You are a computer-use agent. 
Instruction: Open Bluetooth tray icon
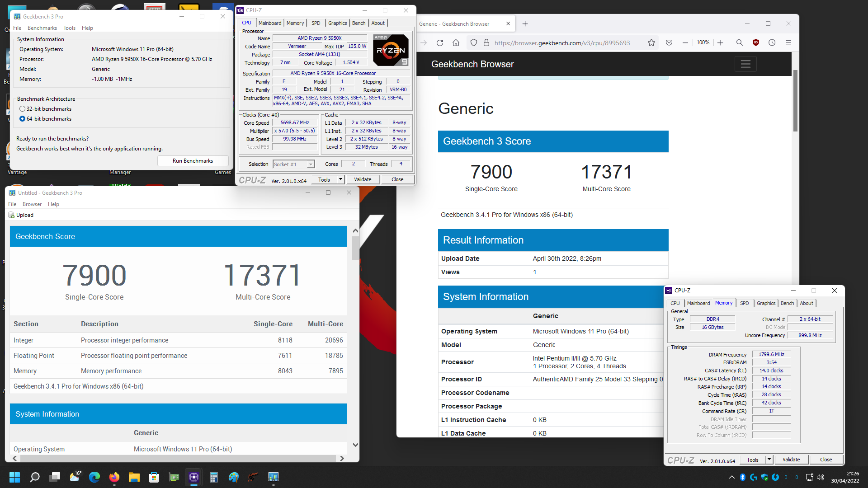point(742,477)
